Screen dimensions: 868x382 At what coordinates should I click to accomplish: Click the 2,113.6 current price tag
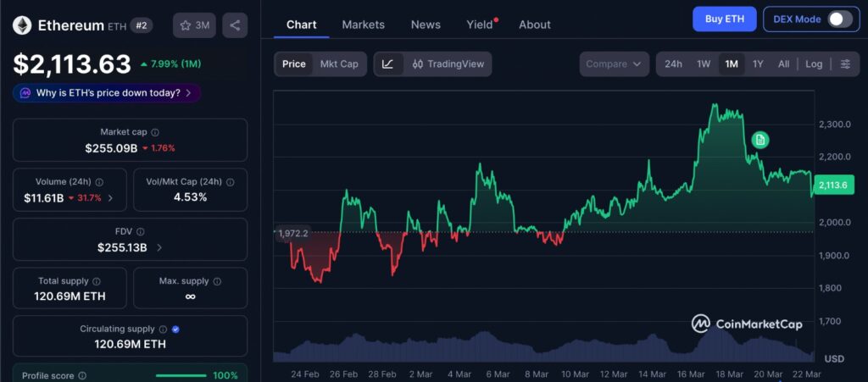(834, 185)
